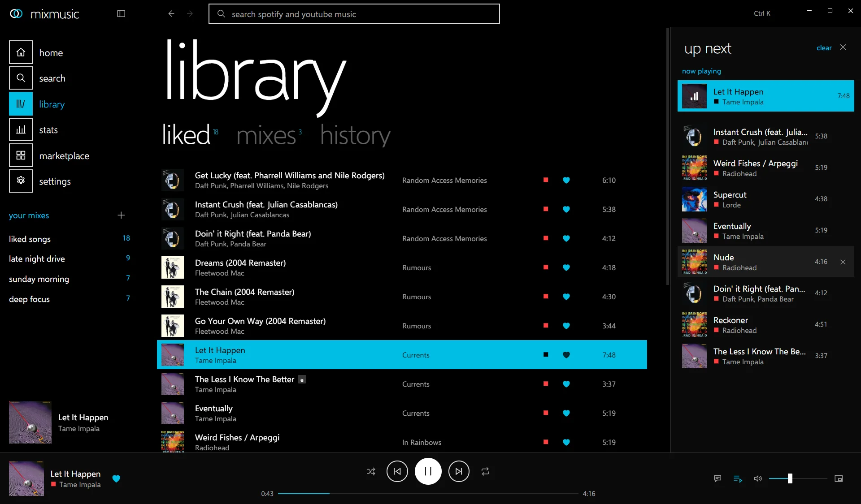This screenshot has width=861, height=504.
Task: Select the liked tab
Action: [x=186, y=134]
